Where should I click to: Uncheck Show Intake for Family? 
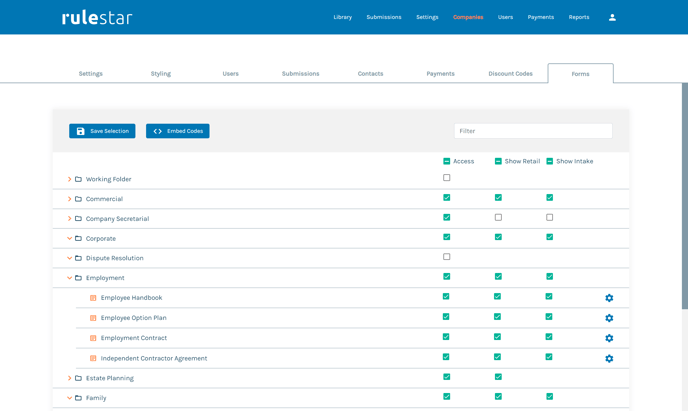tap(549, 397)
